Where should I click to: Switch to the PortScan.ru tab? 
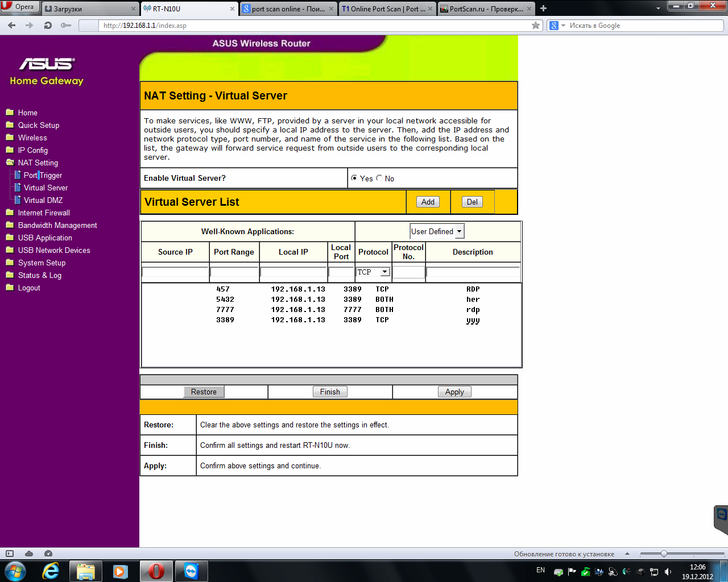point(486,9)
